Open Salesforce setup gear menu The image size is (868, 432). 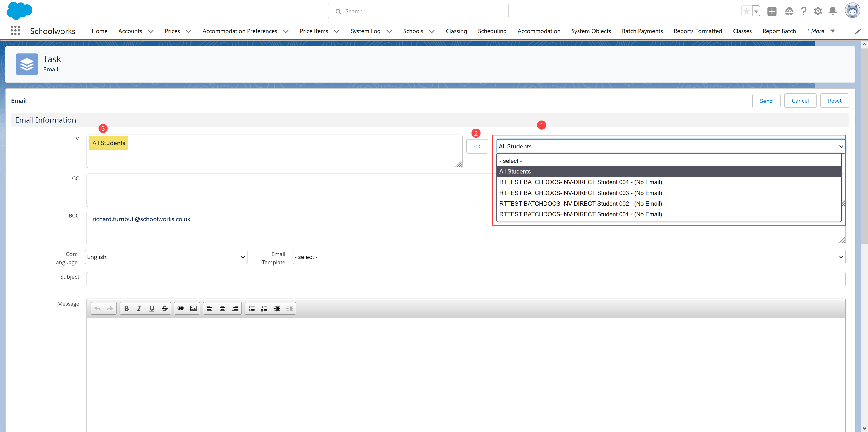(x=818, y=11)
